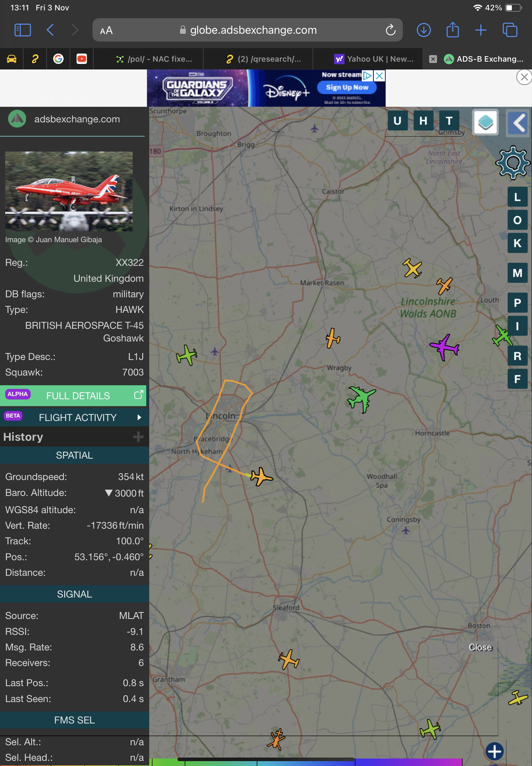Toggle the Safari sidebar panel

[23, 30]
